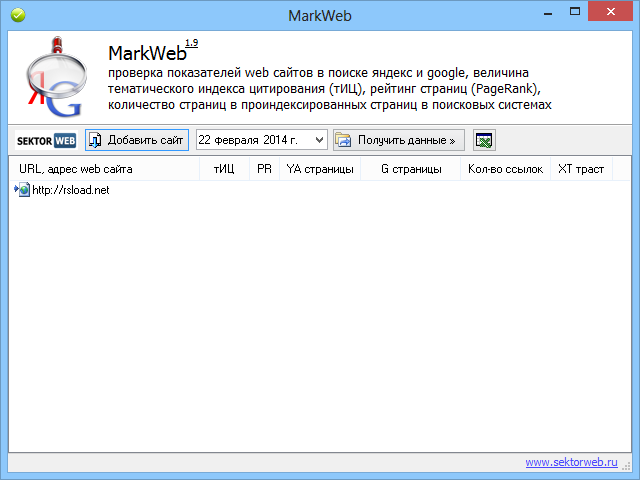Click the MarkWeb magnifier logo
This screenshot has width=640, height=480.
point(57,78)
